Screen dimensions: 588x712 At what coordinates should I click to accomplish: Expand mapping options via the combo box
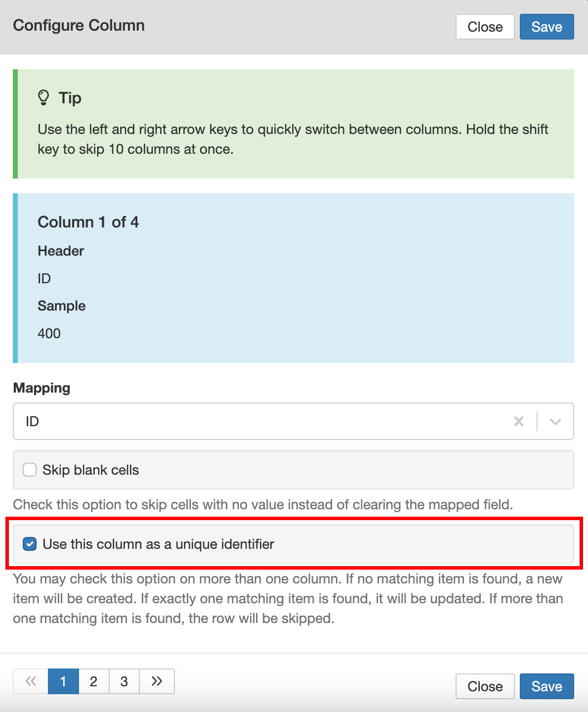555,421
